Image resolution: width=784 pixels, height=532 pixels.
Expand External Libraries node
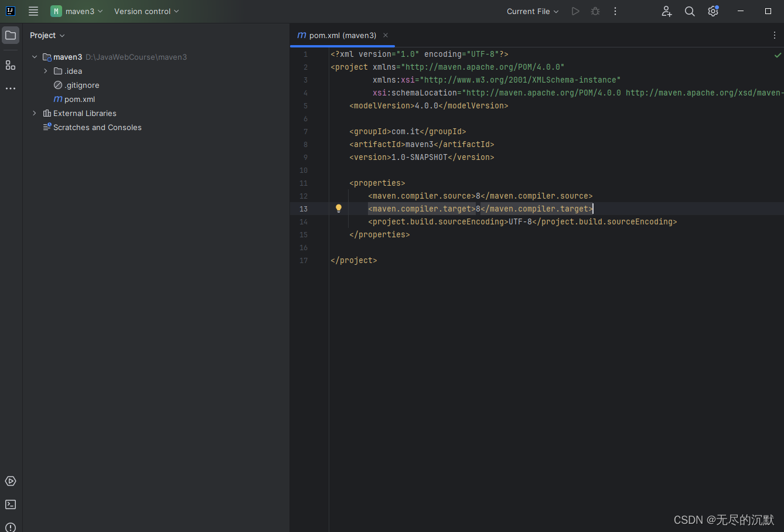[35, 113]
